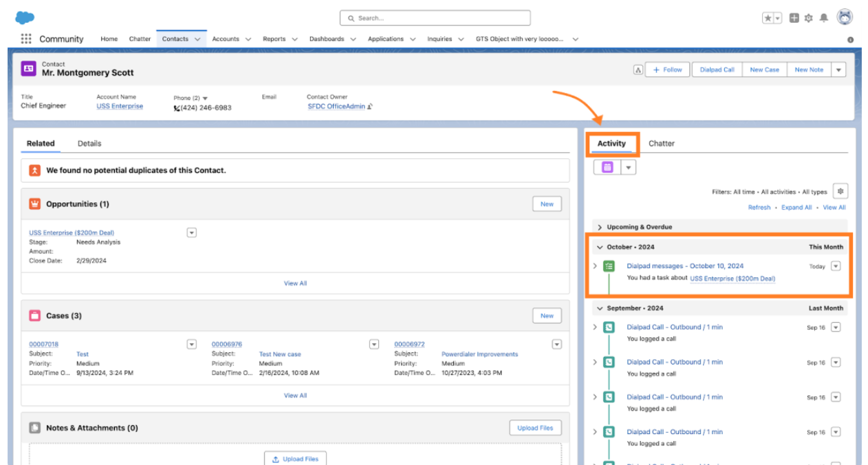Expand the Phone (2) dropdown
The height and width of the screenshot is (465, 868).
pos(205,98)
